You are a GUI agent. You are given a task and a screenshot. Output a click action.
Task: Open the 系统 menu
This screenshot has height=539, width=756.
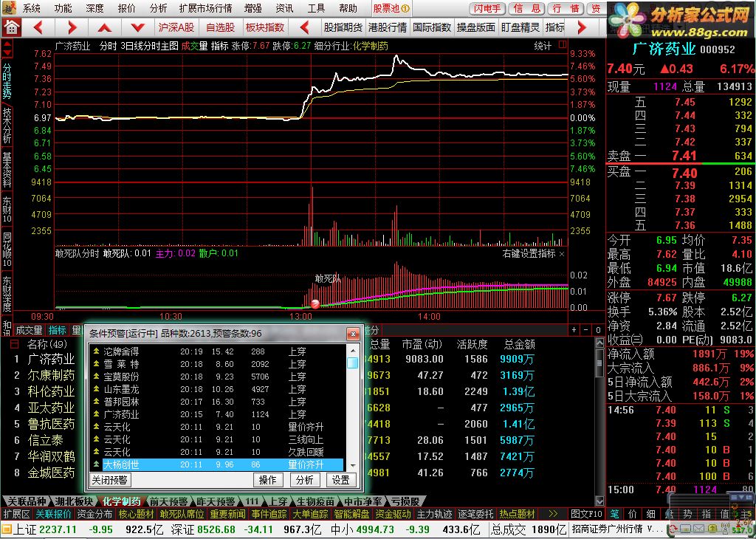32,8
